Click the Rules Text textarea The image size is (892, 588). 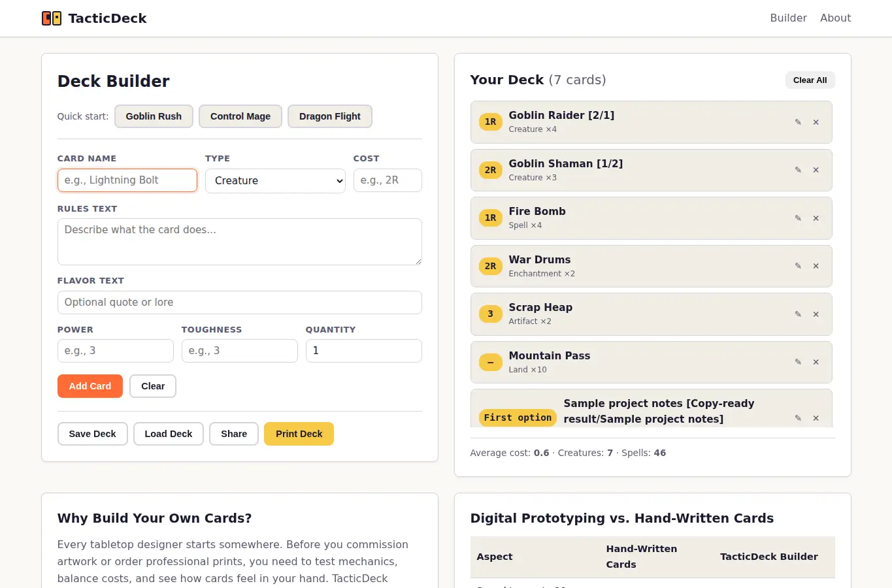tap(240, 242)
